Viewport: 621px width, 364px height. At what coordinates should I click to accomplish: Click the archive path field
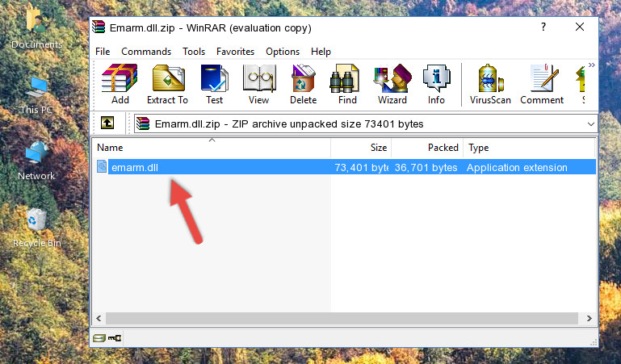tap(365, 123)
